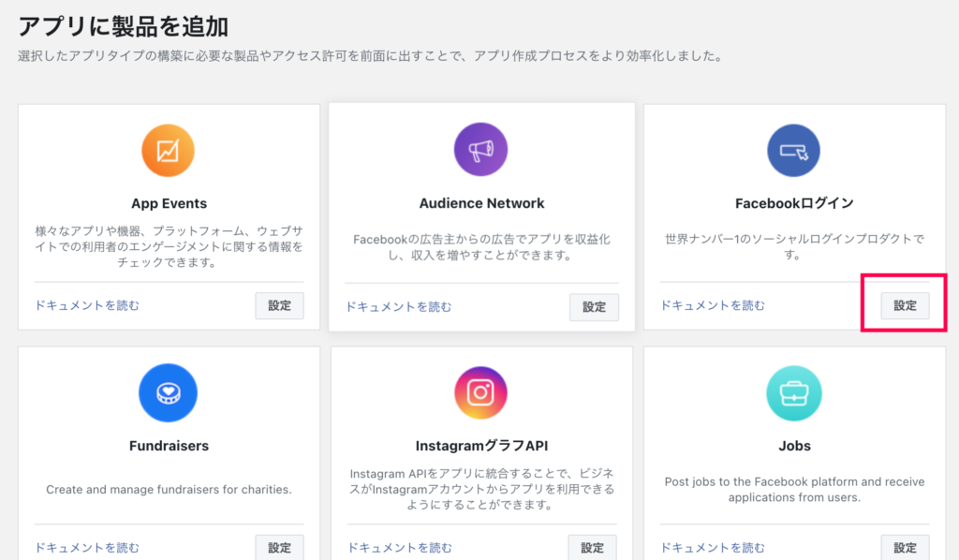Click the purple Audience Network megaphone icon
959x560 pixels.
coord(480,149)
